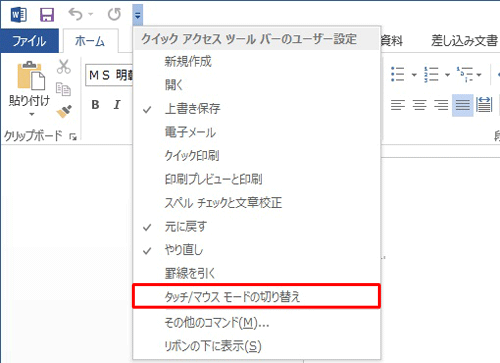
Task: Open the Multilevel list dropdown arrow
Action: tap(479, 75)
